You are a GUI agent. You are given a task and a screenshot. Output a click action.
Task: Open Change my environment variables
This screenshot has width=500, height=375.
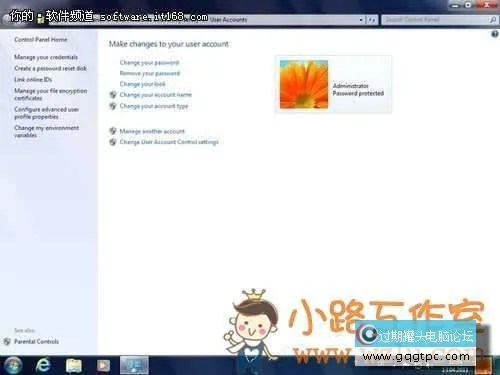click(47, 131)
